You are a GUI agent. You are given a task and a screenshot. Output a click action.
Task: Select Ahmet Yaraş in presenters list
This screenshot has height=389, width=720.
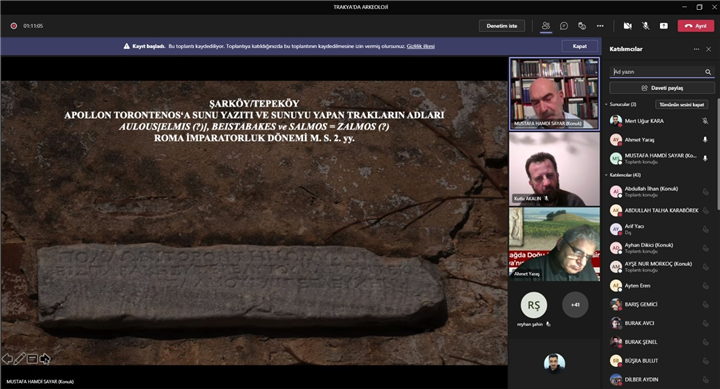coord(660,140)
